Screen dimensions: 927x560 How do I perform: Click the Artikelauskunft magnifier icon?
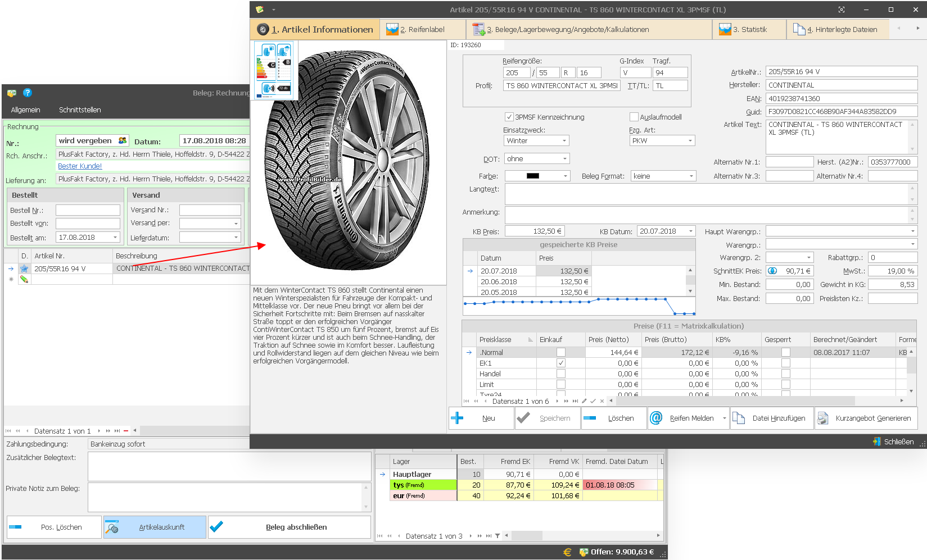pos(112,527)
